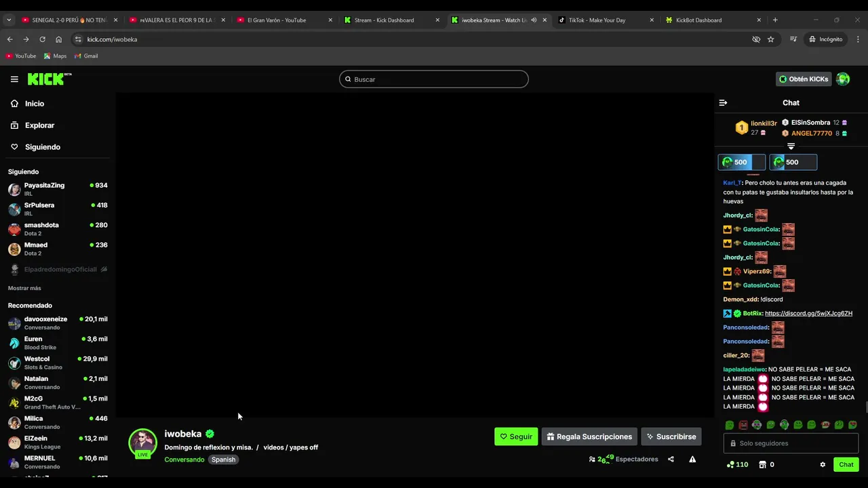Click browser home button
The height and width of the screenshot is (488, 868).
click(58, 39)
